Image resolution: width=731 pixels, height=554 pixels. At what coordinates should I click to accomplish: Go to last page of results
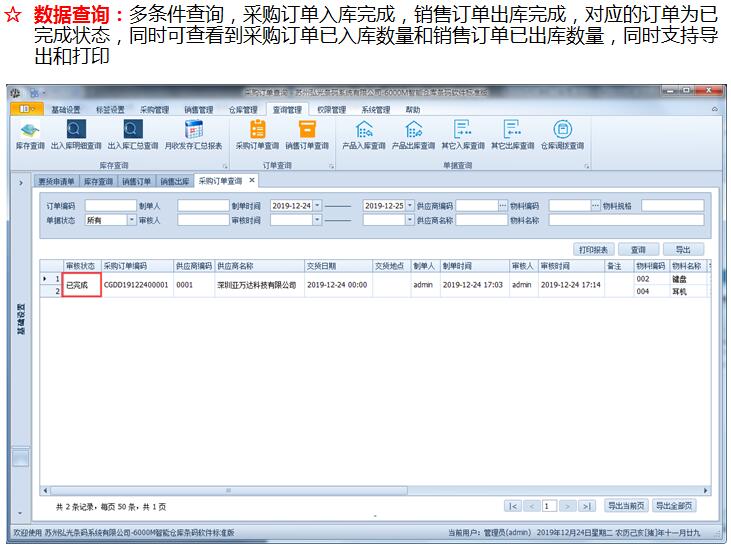(586, 506)
